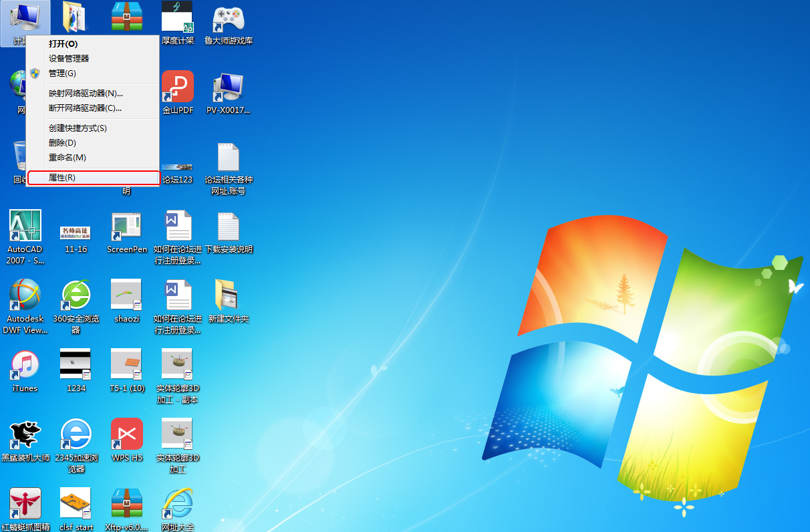Choose 映射网络驱动器(N)... menu entry
Image resolution: width=810 pixels, height=532 pixels.
click(93, 93)
